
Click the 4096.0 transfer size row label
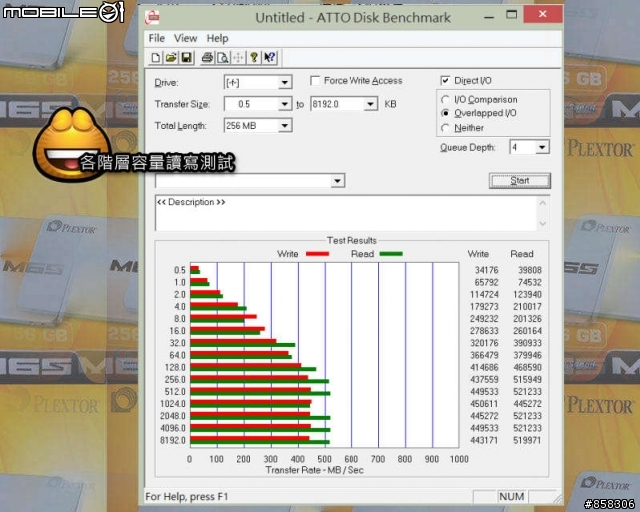click(x=173, y=428)
